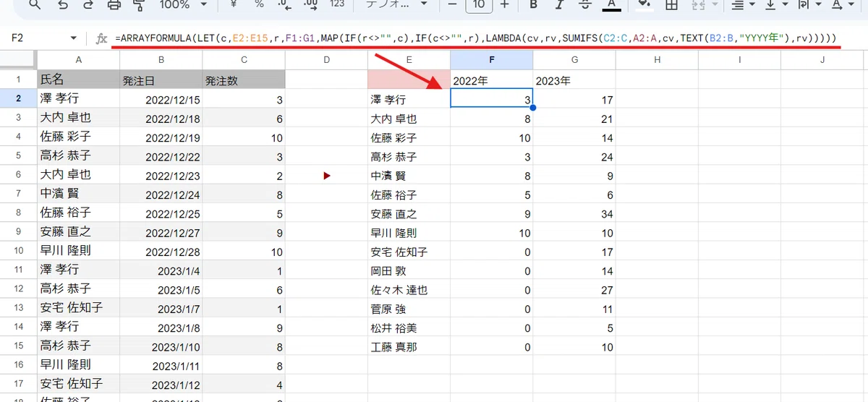Image resolution: width=868 pixels, height=402 pixels.
Task: Click the font size field showing 10
Action: click(478, 5)
